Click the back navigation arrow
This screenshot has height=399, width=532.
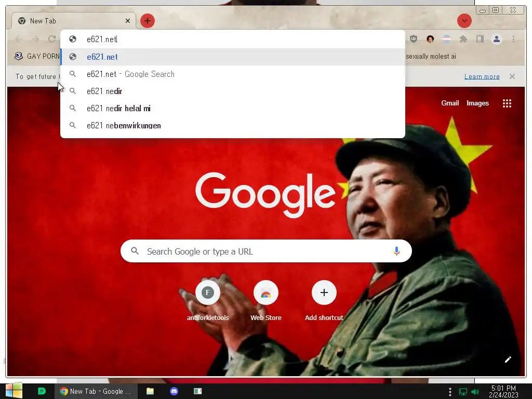19,39
